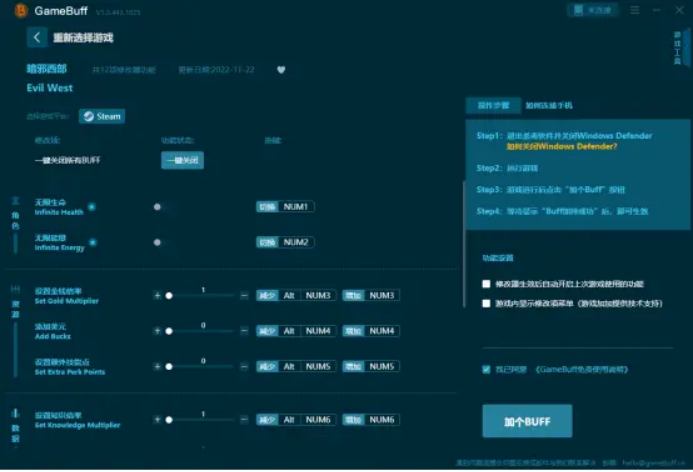The image size is (693, 472).
Task: Click the minus icon for Set Gold Multiplier
Action: pos(244,295)
